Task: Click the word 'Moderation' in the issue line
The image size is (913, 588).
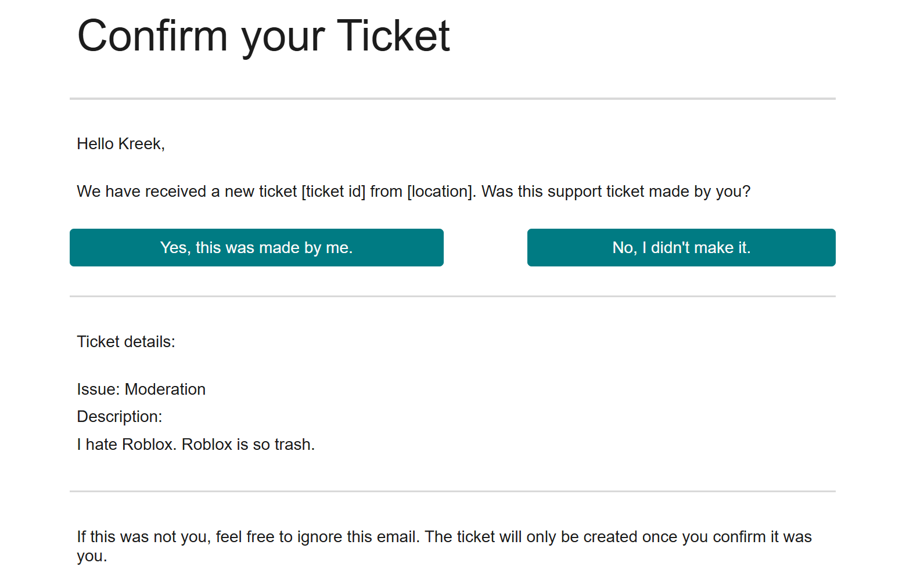Action: (x=165, y=389)
